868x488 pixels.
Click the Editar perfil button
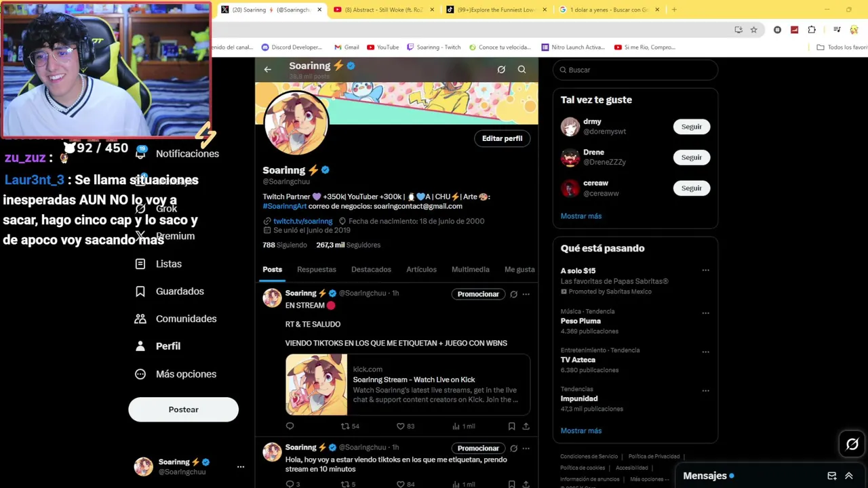click(502, 138)
